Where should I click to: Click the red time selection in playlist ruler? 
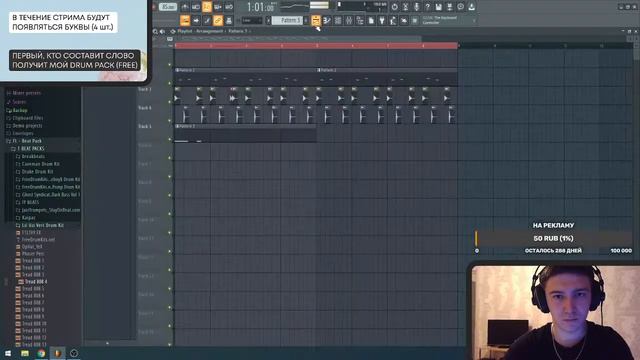tap(316, 46)
